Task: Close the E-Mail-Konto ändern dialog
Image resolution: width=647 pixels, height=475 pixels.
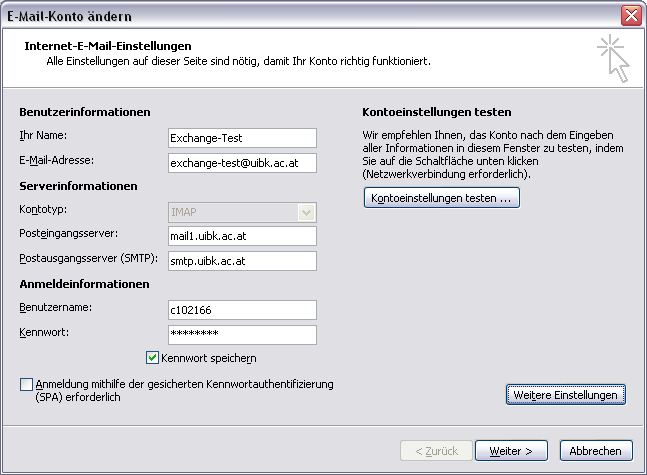Action: [x=630, y=14]
